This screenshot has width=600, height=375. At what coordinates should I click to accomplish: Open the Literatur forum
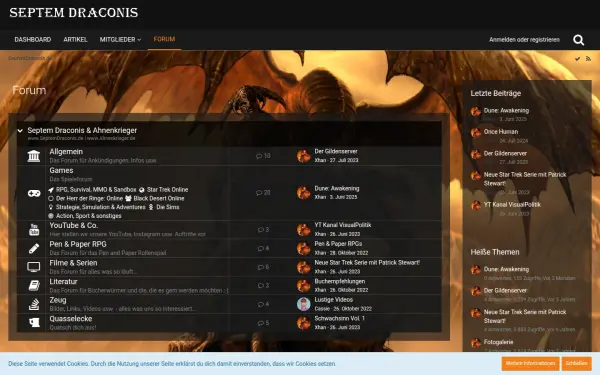pyautogui.click(x=63, y=282)
